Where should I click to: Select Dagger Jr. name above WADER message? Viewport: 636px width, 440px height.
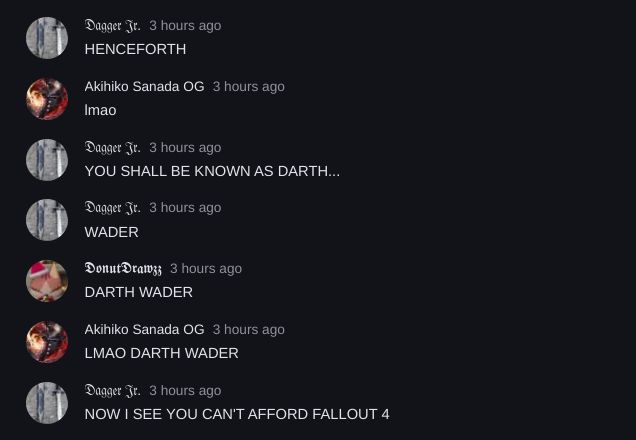[112, 208]
